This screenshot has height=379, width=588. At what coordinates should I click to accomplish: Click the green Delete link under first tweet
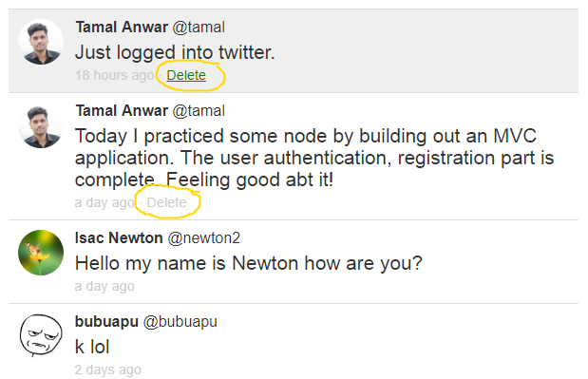pos(186,75)
